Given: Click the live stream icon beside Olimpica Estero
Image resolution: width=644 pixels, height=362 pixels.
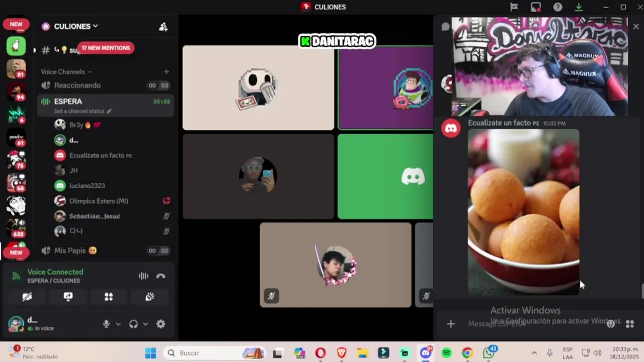Looking at the screenshot, I should point(166,201).
